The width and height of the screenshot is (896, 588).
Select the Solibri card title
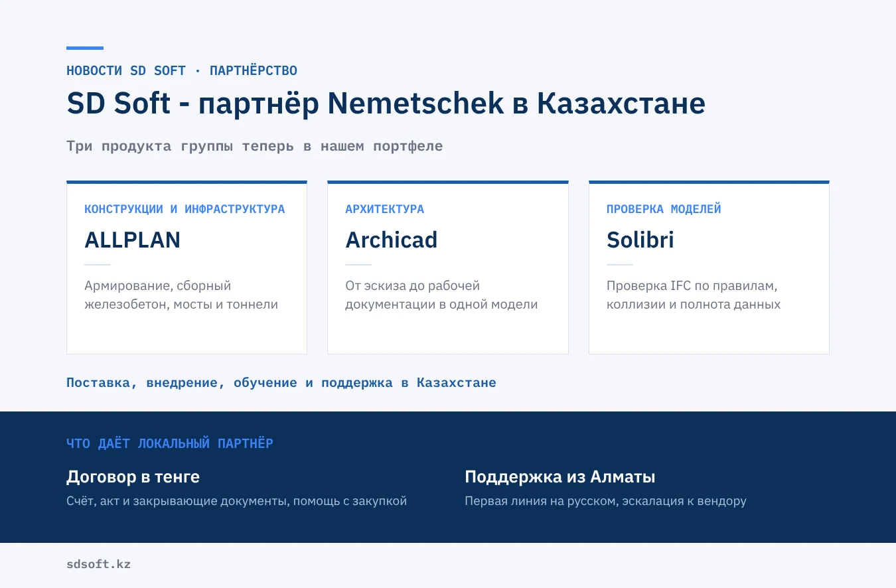click(640, 240)
